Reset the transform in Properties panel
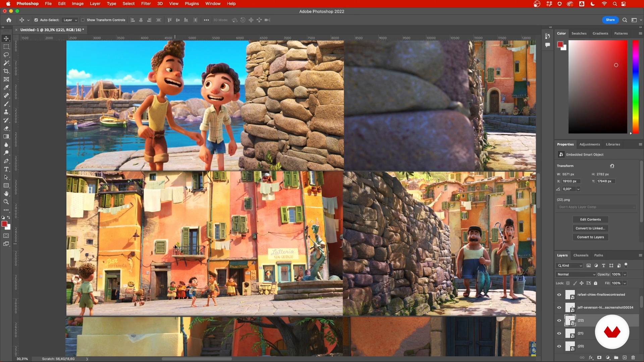The width and height of the screenshot is (644, 362). (x=612, y=166)
